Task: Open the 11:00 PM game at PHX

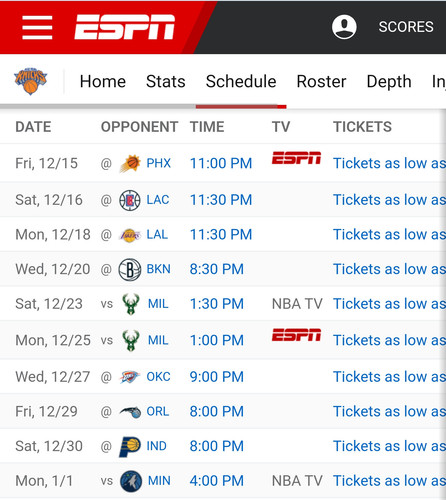Action: pos(221,164)
